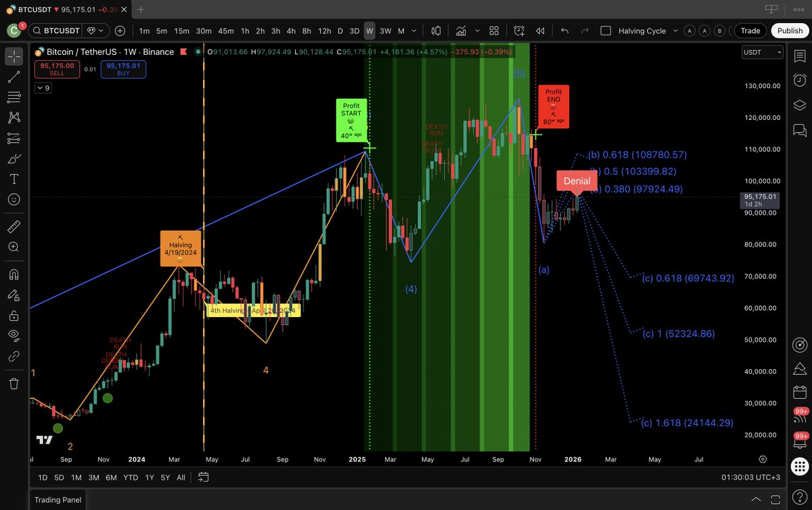The image size is (812, 510).
Task: Open a new browser tab with plus
Action: pos(141,9)
